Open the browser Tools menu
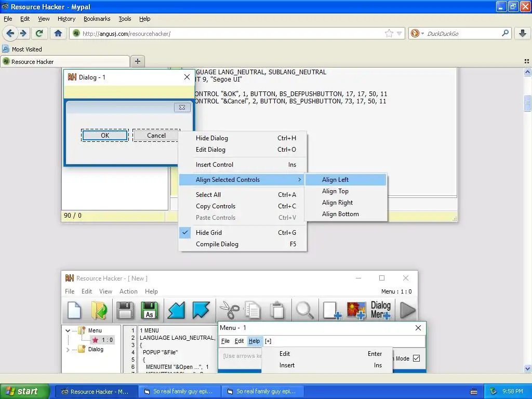532x399 pixels. (125, 19)
